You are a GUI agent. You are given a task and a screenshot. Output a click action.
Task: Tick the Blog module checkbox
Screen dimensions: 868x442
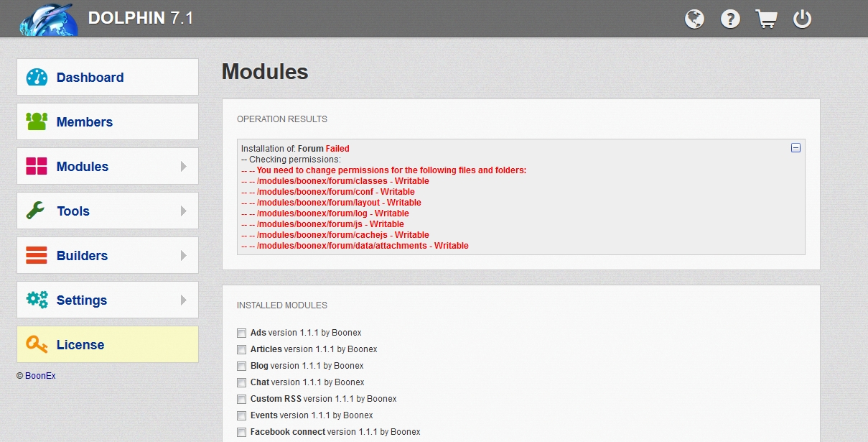[x=241, y=367]
